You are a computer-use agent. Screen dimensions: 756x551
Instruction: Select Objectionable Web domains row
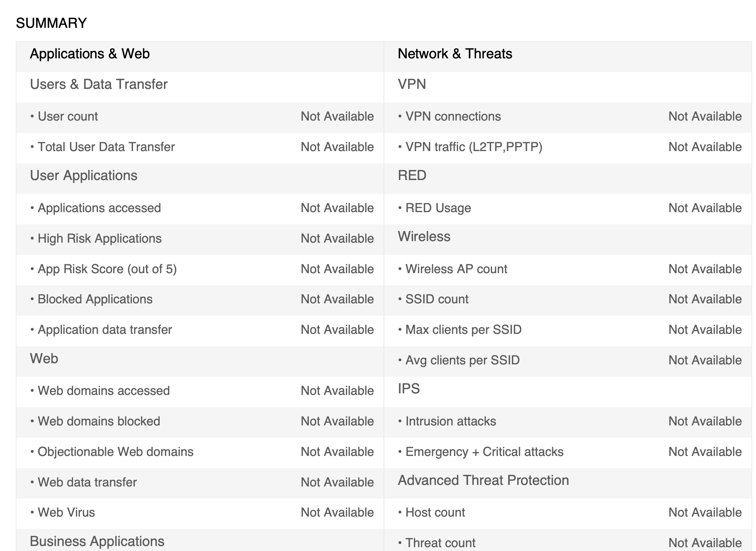[115, 452]
